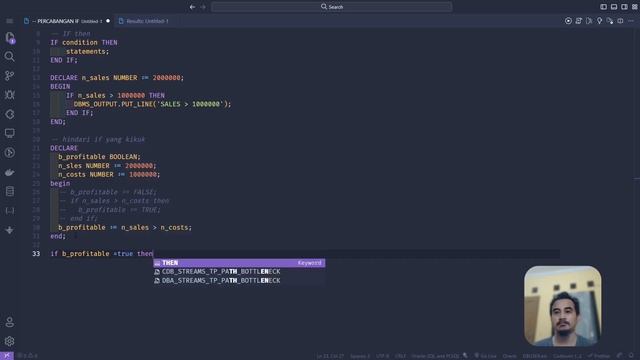640x360 pixels.
Task: Select the THEN keyword suggestion
Action: pos(239,263)
